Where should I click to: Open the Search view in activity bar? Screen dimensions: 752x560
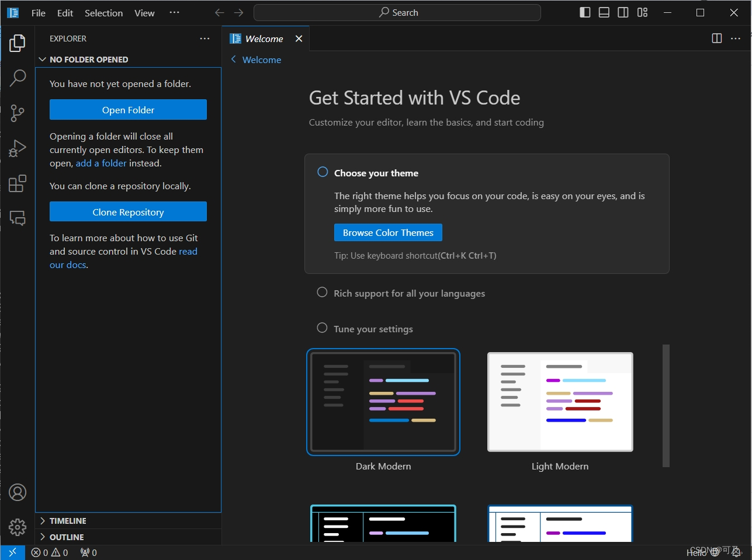pos(18,78)
